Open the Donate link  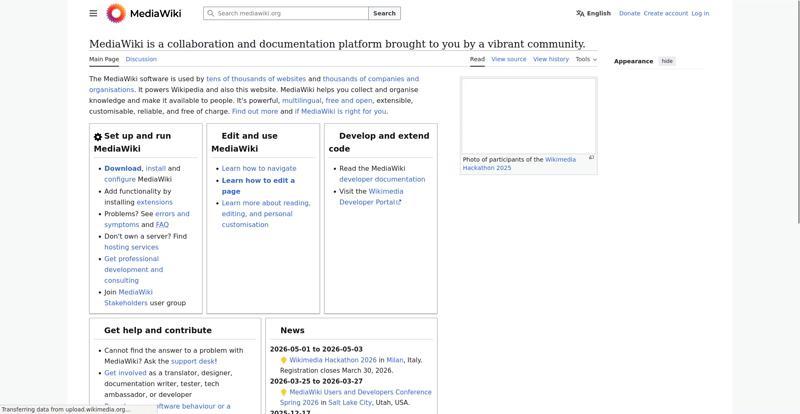pyautogui.click(x=629, y=13)
